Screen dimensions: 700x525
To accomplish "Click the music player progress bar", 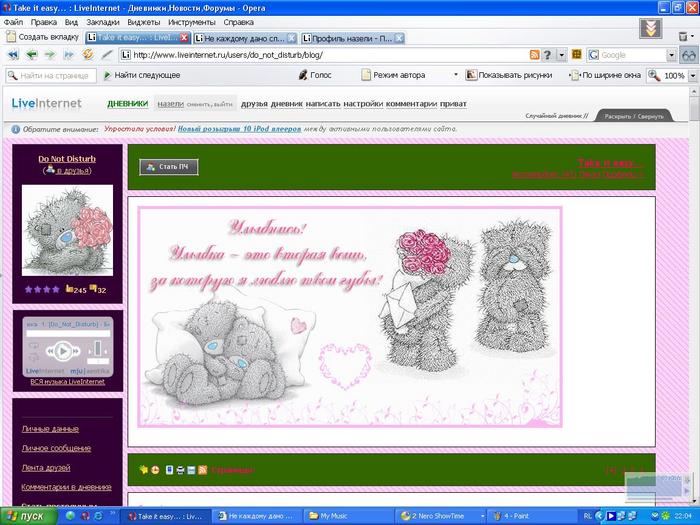I will tap(68, 333).
